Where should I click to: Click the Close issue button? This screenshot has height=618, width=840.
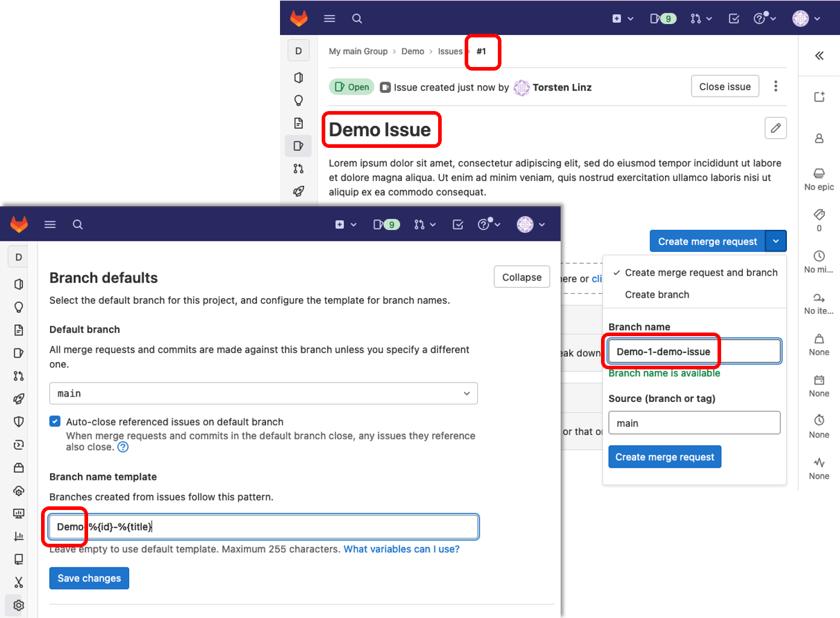pyautogui.click(x=725, y=86)
